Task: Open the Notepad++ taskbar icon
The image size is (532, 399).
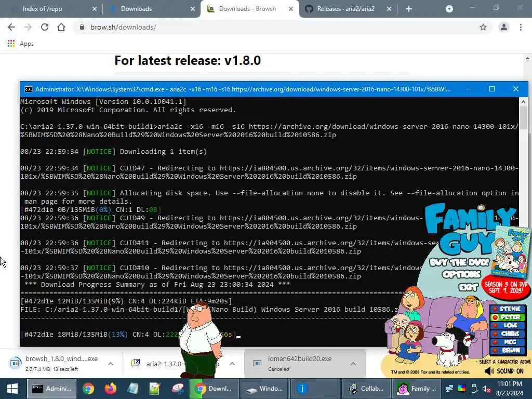Action: click(155, 389)
